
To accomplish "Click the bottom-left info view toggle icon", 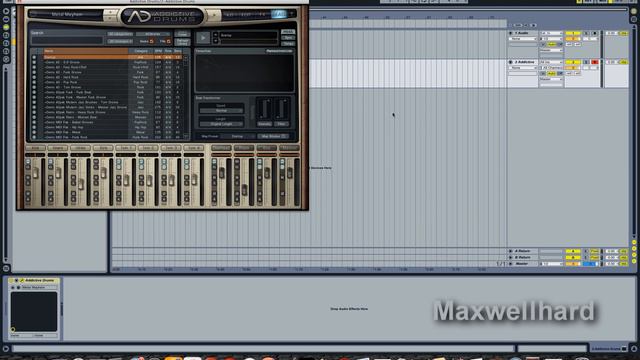I will 6,349.
